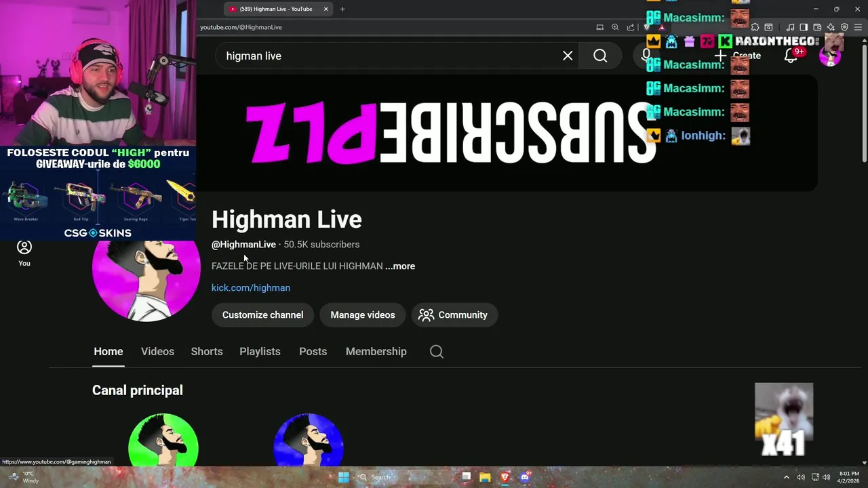Switch to the Membership channel tab
868x488 pixels.
click(376, 351)
